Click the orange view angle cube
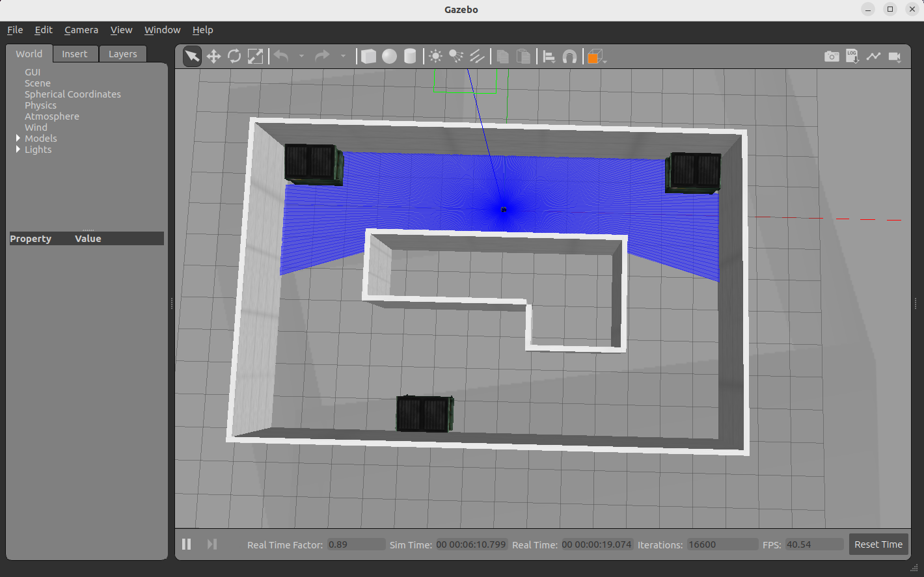 pyautogui.click(x=595, y=57)
